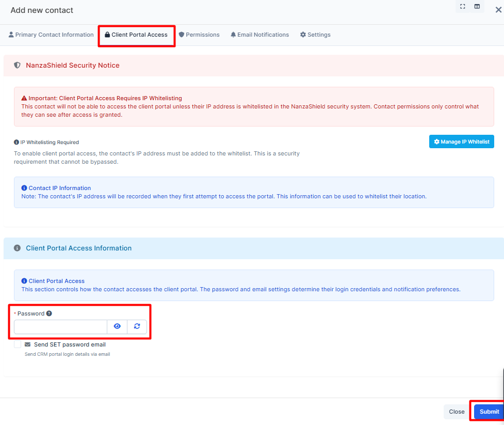Viewport: 504px width, 425px height.
Task: Click the warning triangle icon in the Important alert
Action: pos(24,98)
